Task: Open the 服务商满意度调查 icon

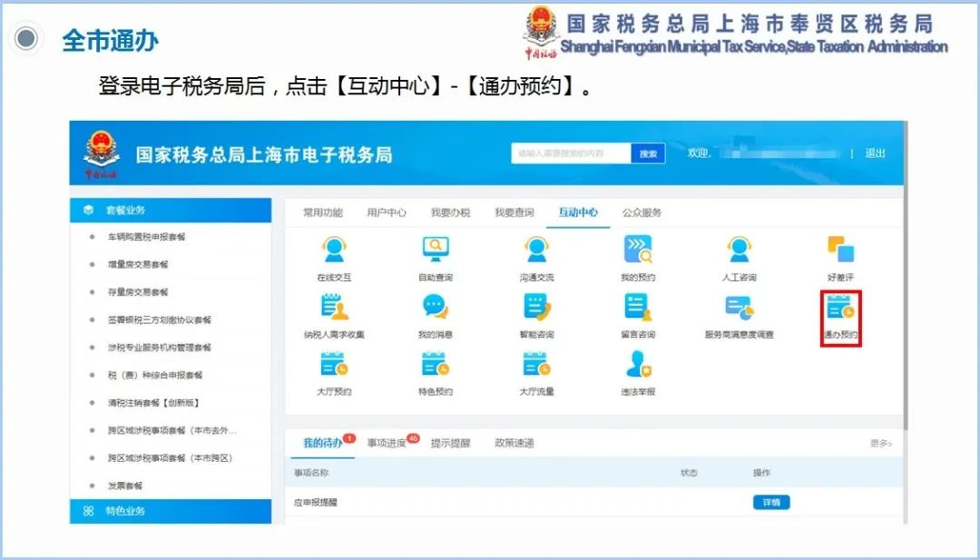Action: [x=739, y=307]
